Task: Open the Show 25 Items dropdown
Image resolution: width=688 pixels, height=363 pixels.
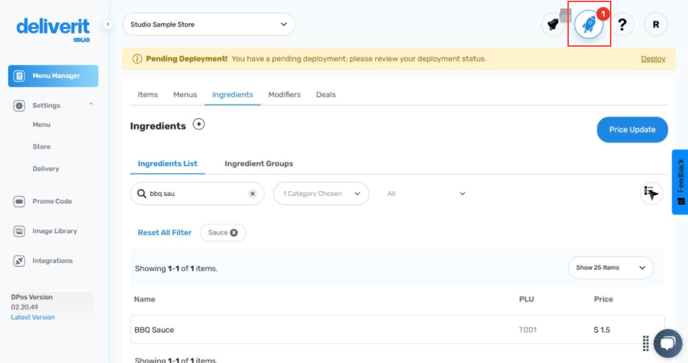Action: tap(611, 268)
